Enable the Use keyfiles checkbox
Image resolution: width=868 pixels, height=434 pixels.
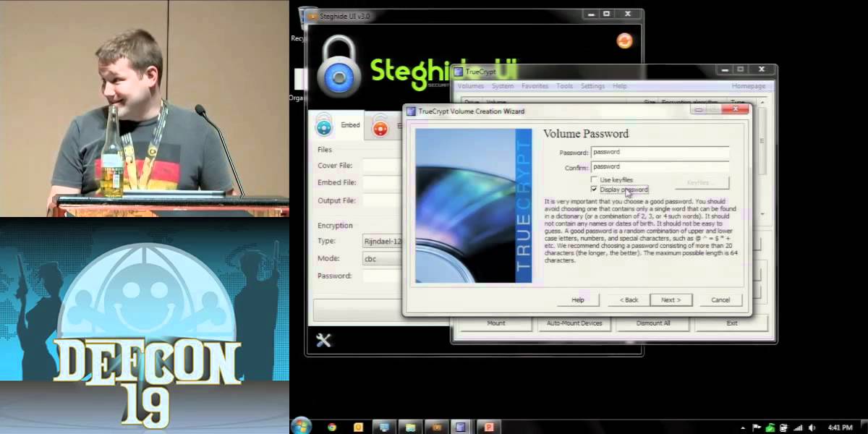[595, 179]
